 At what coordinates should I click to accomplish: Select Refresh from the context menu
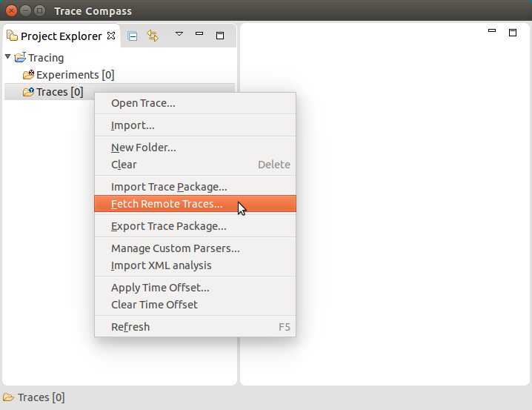pyautogui.click(x=130, y=327)
